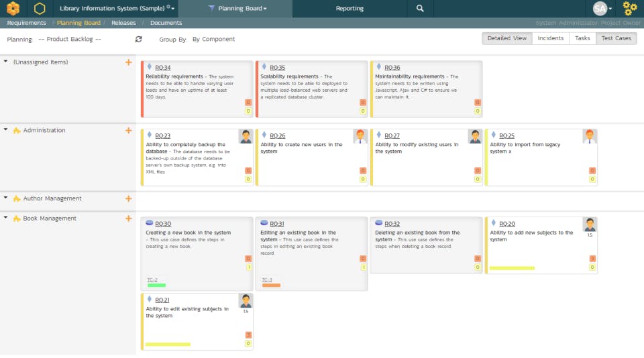The image size is (644, 358).
Task: Click incident count badge on RQ:34
Action: pos(248,102)
